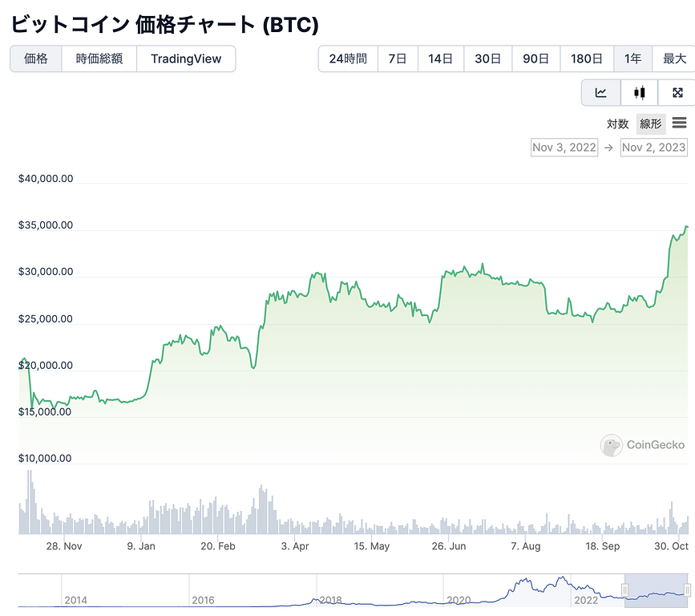Select the left navigator range handle
This screenshot has width=695, height=616.
[624, 590]
